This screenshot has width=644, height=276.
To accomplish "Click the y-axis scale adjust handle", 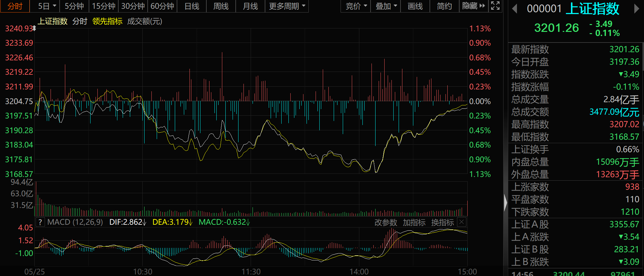I will 34,28.
